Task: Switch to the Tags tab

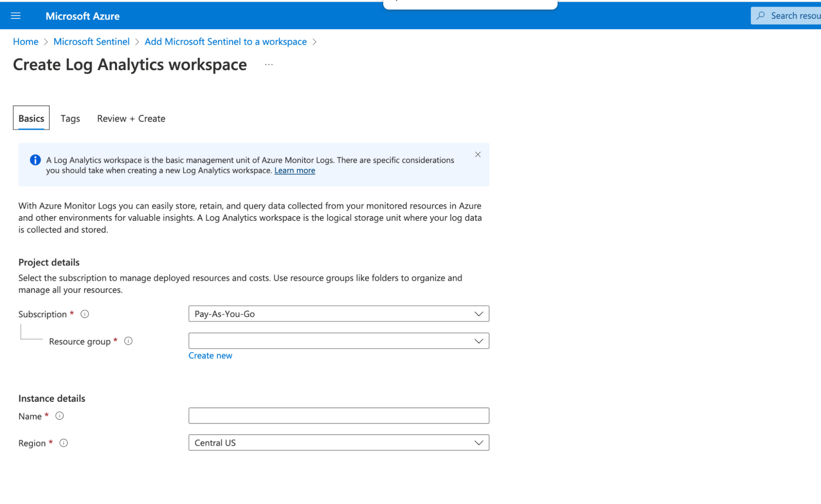Action: (x=70, y=118)
